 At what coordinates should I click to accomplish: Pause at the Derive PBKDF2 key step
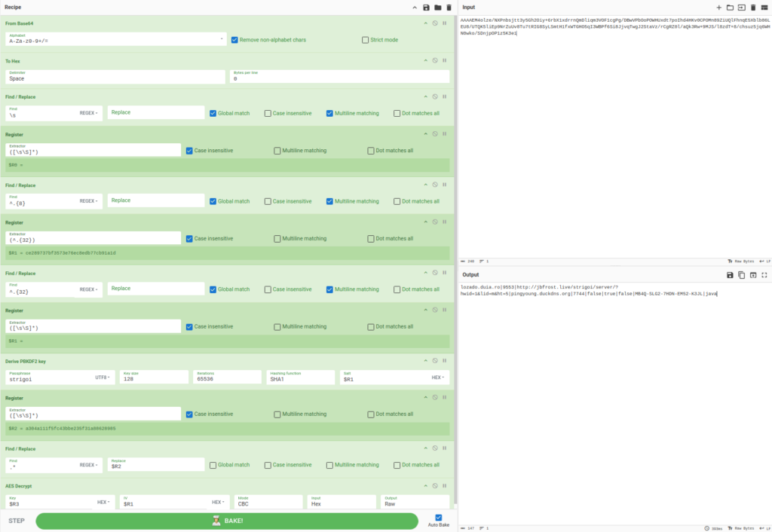[444, 360]
